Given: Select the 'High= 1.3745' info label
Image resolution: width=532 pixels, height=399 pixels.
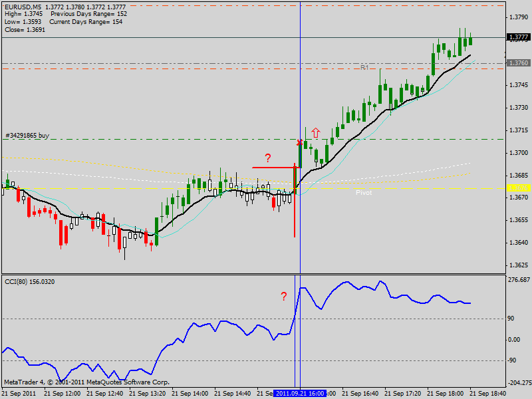Looking at the screenshot, I should (23, 14).
